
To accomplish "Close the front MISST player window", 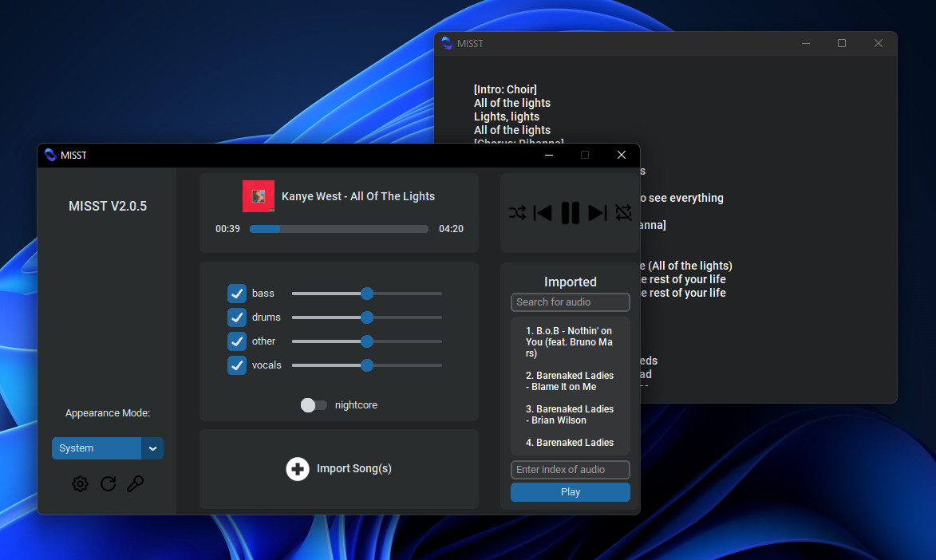I will tap(622, 155).
